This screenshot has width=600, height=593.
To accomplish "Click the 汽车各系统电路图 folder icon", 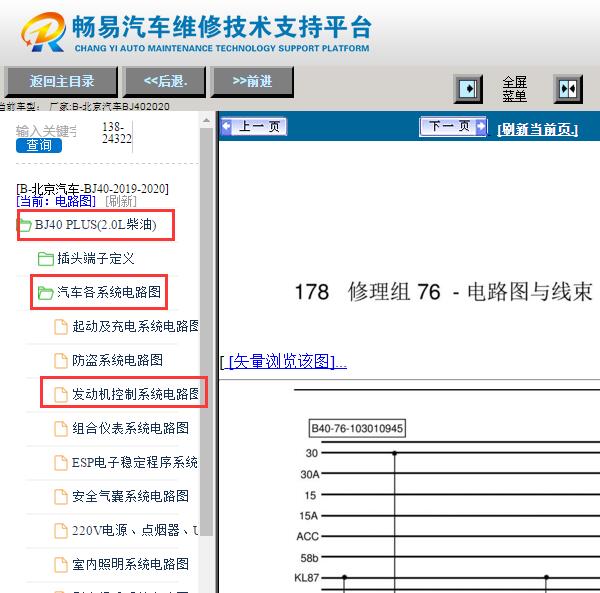I will (x=46, y=293).
